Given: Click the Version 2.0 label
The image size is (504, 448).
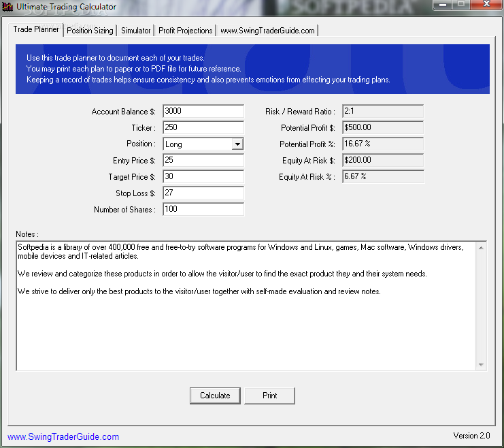Looking at the screenshot, I should tap(471, 436).
